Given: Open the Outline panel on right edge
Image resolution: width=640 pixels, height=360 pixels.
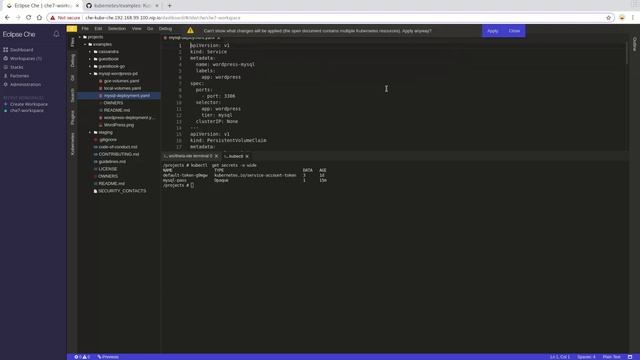Looking at the screenshot, I should click(635, 44).
